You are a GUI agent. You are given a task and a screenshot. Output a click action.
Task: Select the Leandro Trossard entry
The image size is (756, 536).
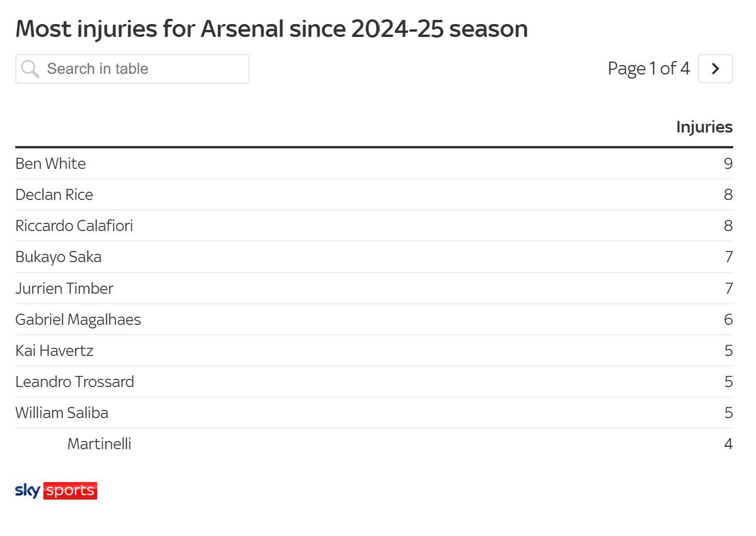pos(74,382)
